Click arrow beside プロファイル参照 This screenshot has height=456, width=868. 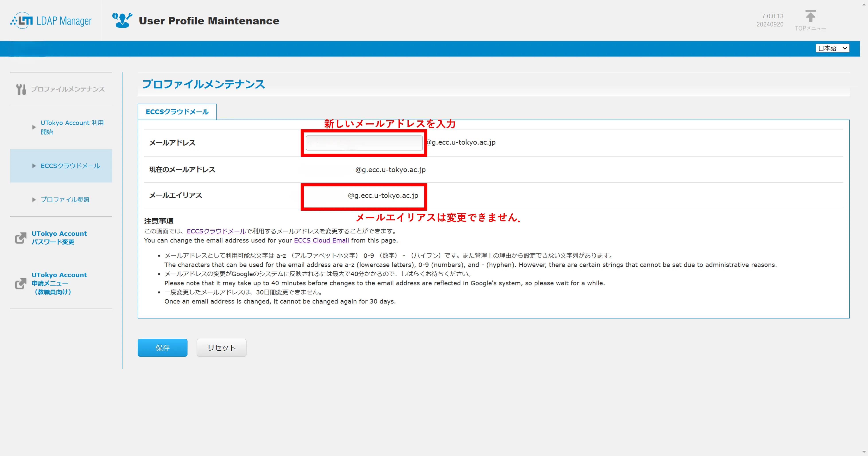(34, 200)
